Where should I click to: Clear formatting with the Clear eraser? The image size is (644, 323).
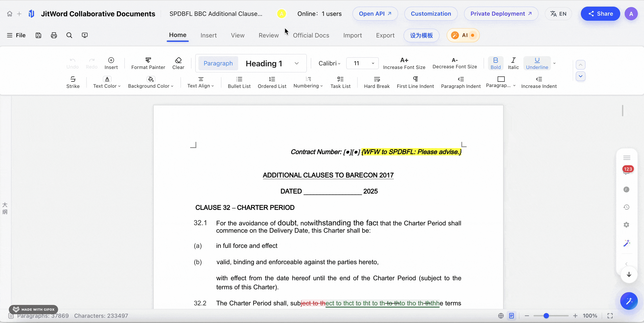click(178, 63)
